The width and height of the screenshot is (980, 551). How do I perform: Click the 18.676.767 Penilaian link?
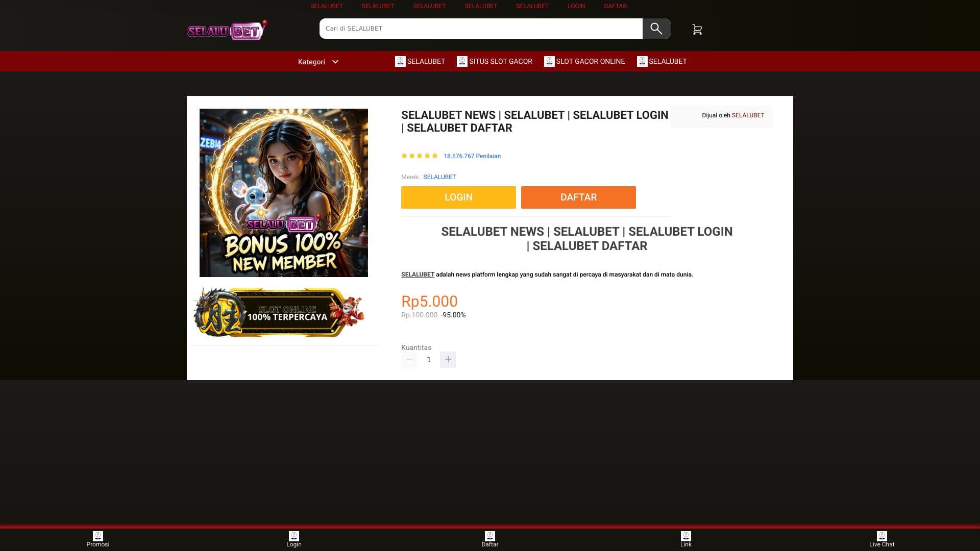(x=472, y=156)
